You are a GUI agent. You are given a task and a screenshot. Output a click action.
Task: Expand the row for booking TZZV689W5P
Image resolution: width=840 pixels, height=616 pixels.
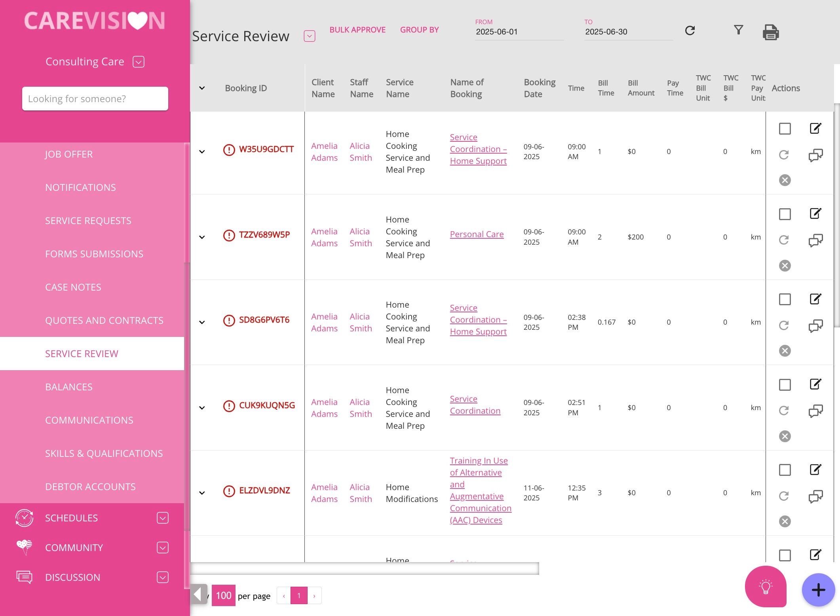click(x=202, y=237)
